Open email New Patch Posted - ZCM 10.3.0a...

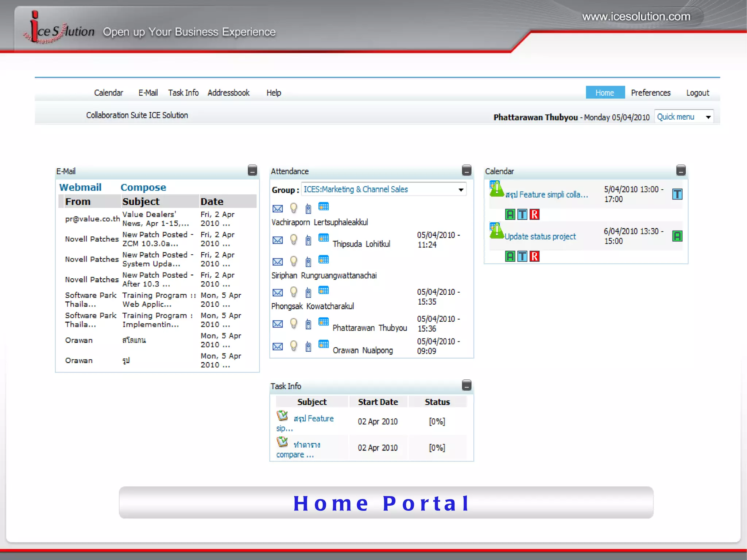coord(157,239)
